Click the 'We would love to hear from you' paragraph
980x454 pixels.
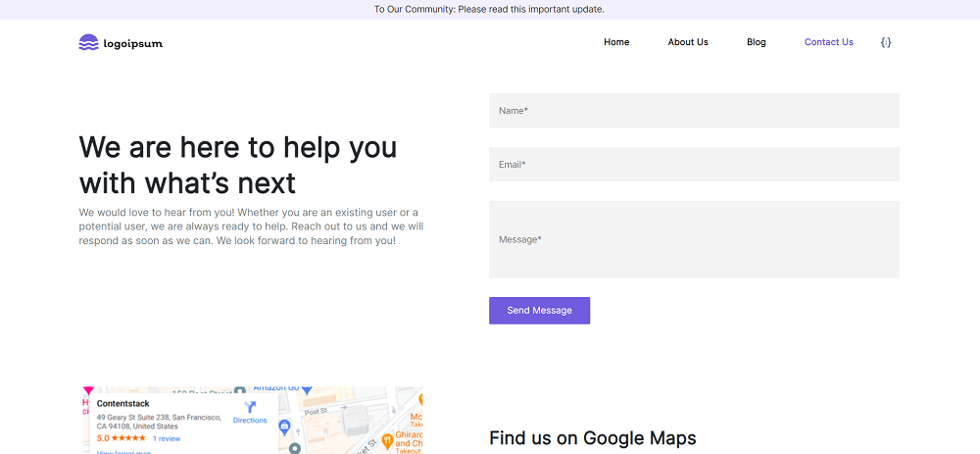[251, 227]
